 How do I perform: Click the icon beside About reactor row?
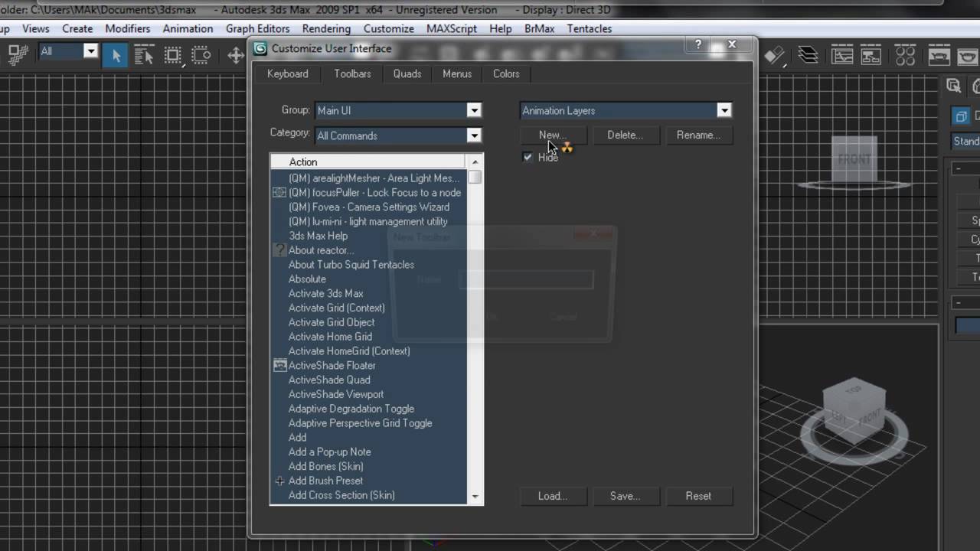(x=279, y=250)
